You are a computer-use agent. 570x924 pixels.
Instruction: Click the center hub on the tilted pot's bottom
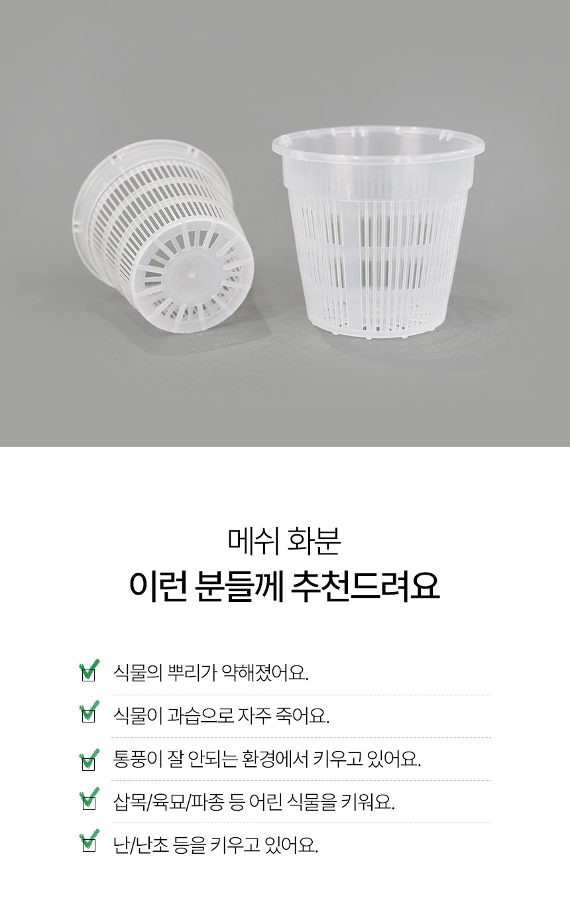pyautogui.click(x=193, y=274)
